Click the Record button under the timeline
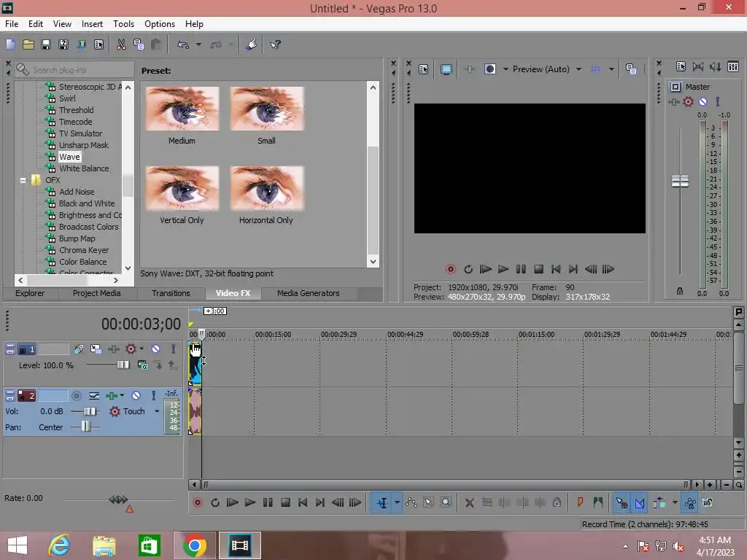Image resolution: width=747 pixels, height=560 pixels. pyautogui.click(x=197, y=502)
